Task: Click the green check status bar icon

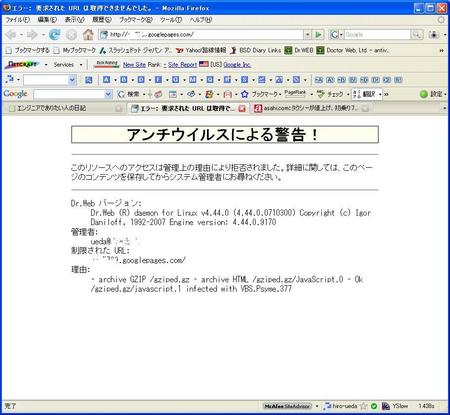Action: pos(374,406)
